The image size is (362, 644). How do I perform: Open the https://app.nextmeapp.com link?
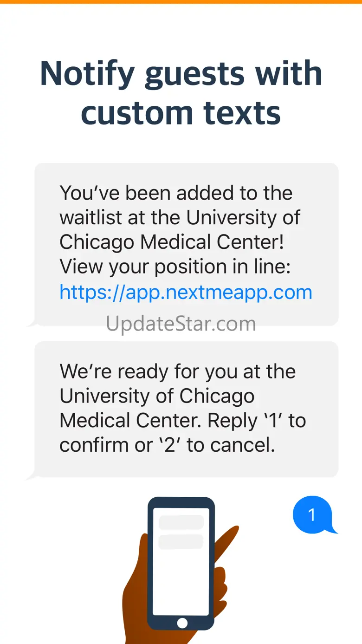coord(186,292)
